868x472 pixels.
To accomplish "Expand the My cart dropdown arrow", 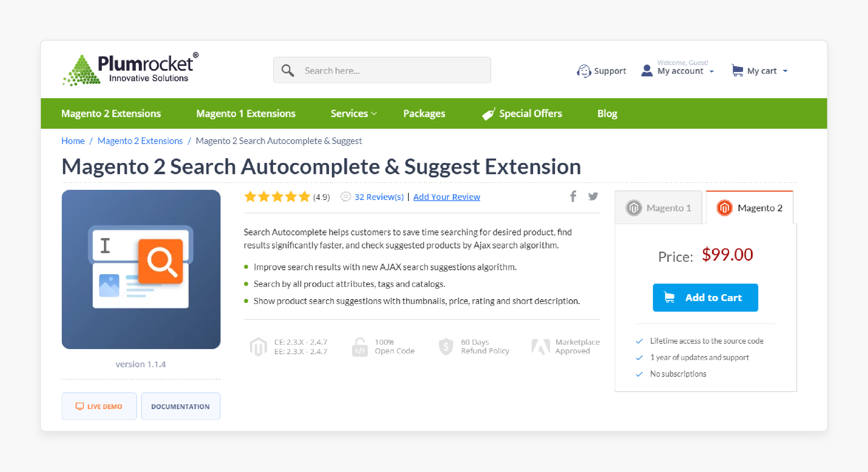I will click(x=785, y=71).
